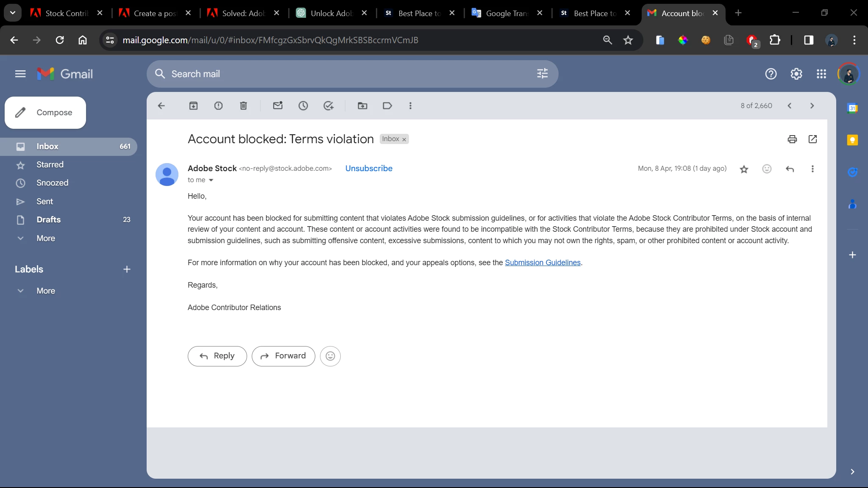Print the email with printer icon
The image size is (868, 488).
792,139
